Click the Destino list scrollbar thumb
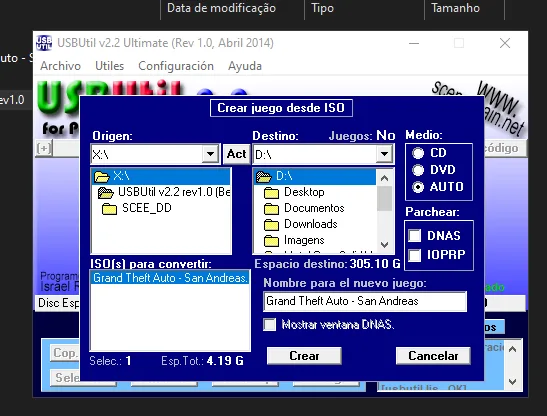This screenshot has height=416, width=547. [384, 199]
